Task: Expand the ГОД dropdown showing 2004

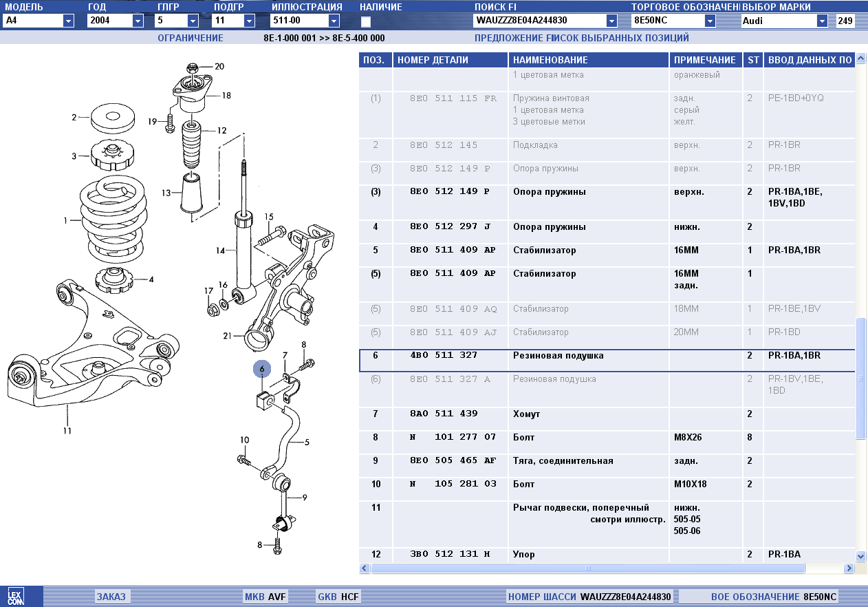Action: point(138,21)
